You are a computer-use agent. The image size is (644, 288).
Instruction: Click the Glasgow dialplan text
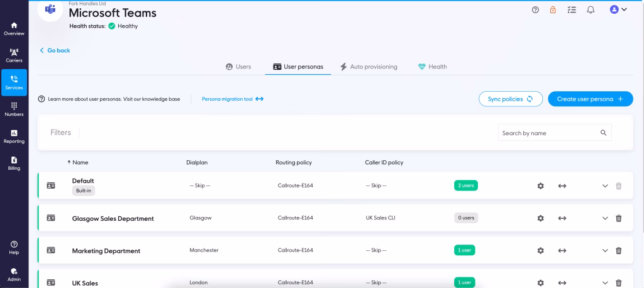pyautogui.click(x=201, y=218)
